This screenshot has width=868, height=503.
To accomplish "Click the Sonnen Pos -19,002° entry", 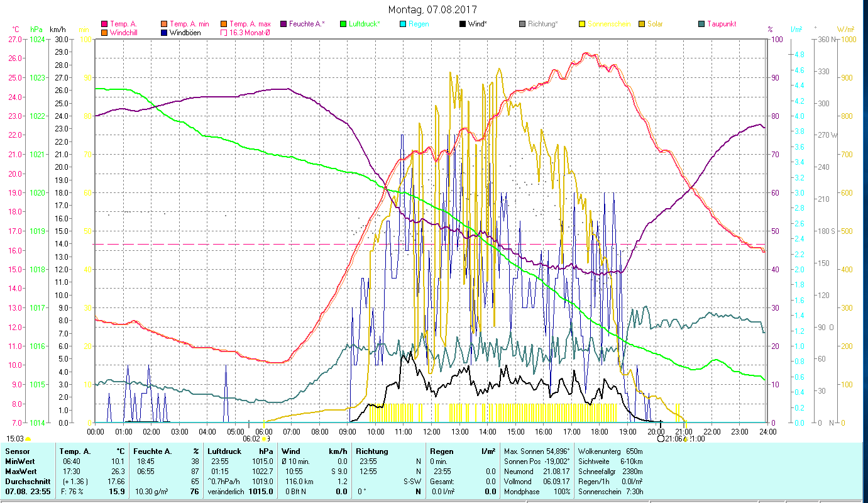I will click(536, 462).
